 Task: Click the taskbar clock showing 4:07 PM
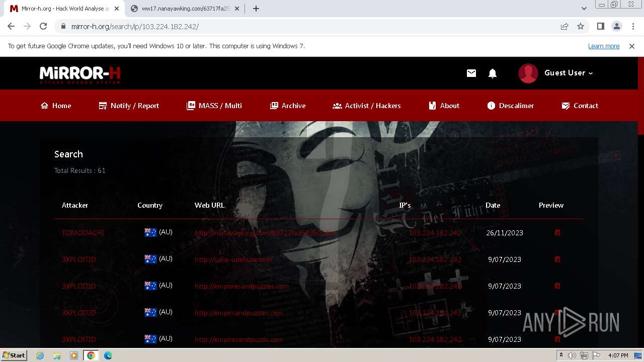click(618, 355)
